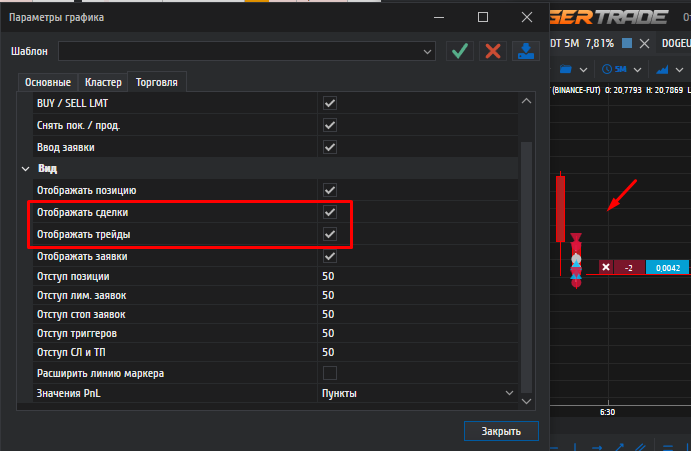Viewport: 691px width, 451px height.
Task: Click the (BINANCE-FUT) chart header text
Action: point(576,90)
